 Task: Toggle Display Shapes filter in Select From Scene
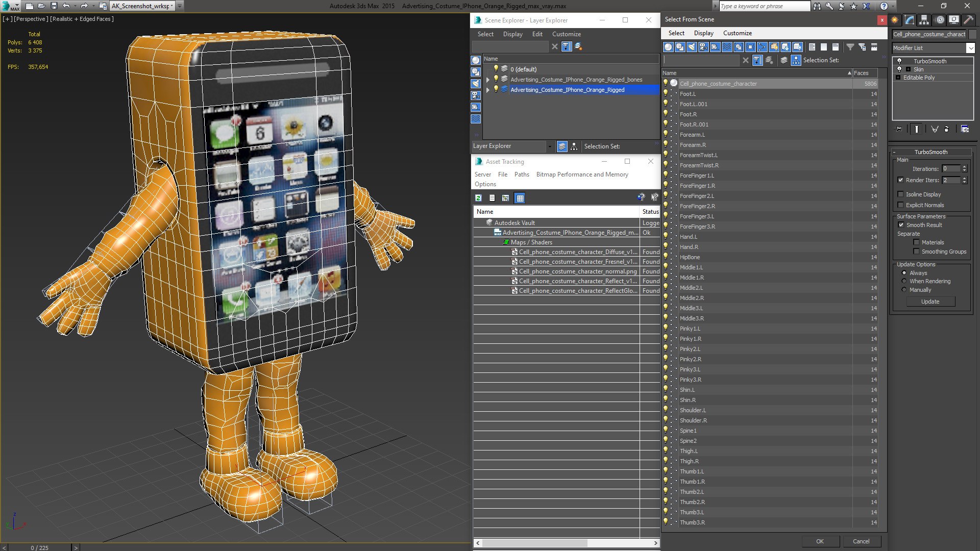coord(680,47)
